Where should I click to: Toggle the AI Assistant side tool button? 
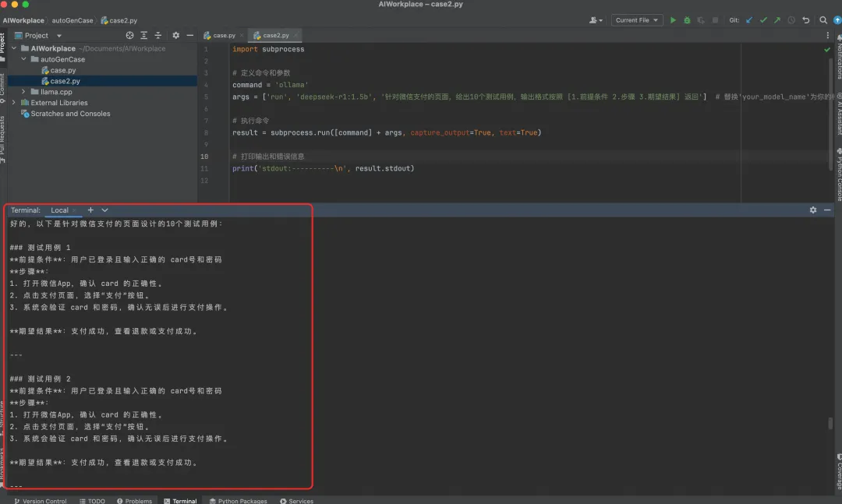pyautogui.click(x=838, y=114)
